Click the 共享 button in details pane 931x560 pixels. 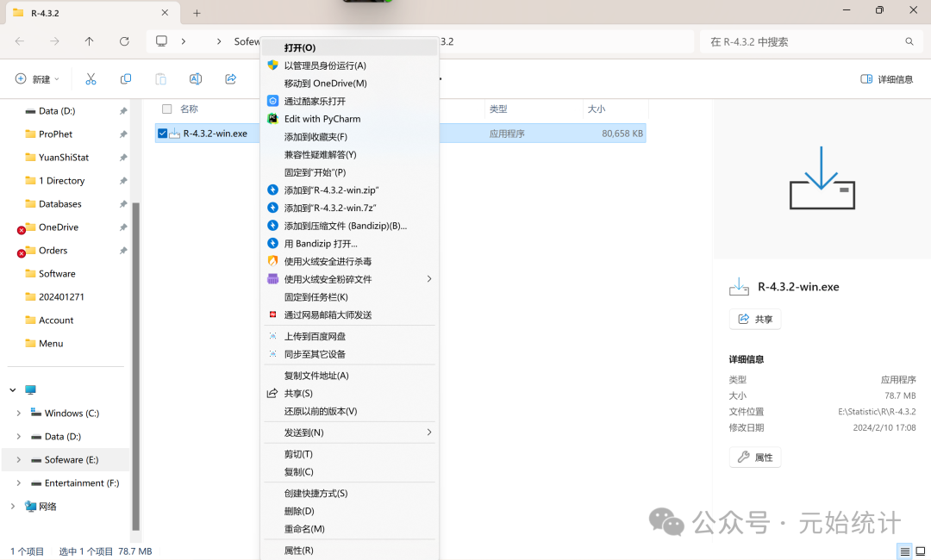click(x=754, y=319)
